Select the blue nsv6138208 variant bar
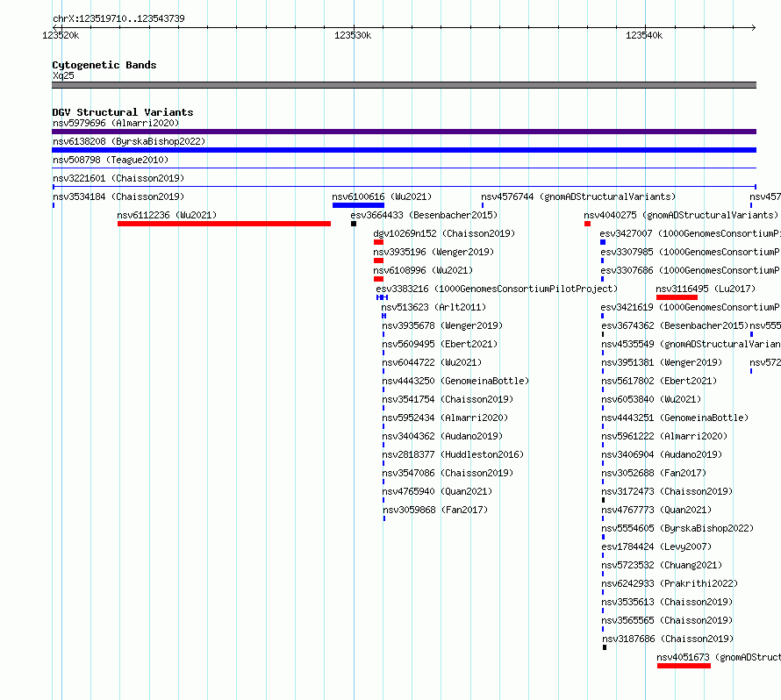Screen dimensions: 781x700 (x=404, y=150)
